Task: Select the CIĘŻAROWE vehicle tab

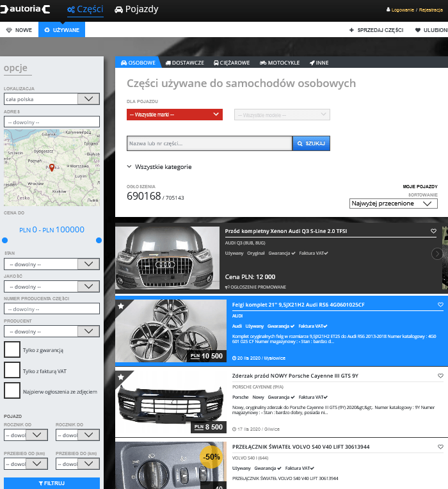Action: pyautogui.click(x=232, y=63)
